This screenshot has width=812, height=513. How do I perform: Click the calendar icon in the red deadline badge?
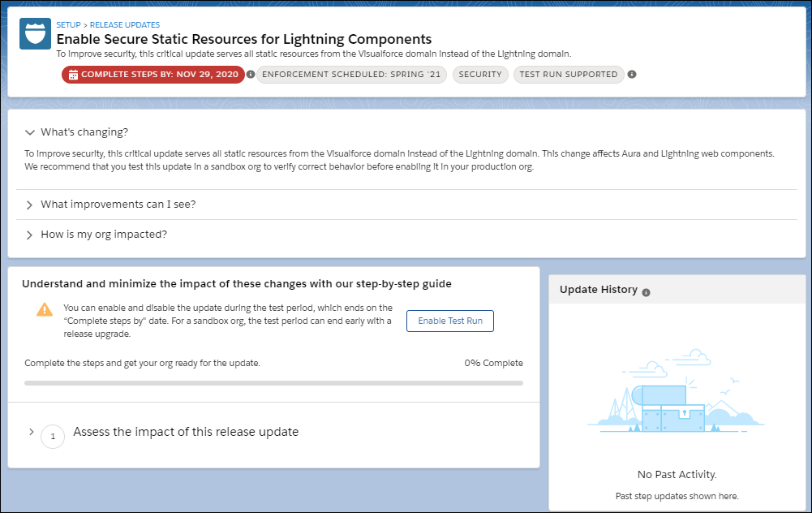point(73,75)
